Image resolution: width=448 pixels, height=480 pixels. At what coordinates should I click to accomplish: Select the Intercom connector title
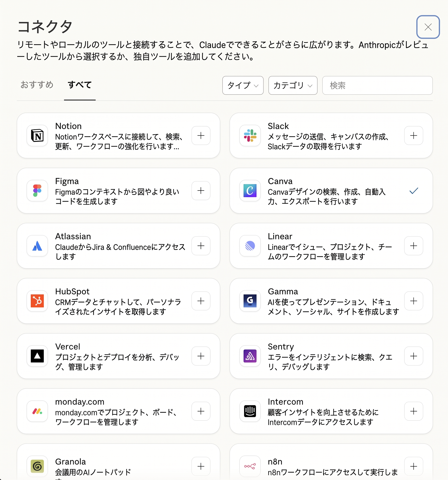285,402
